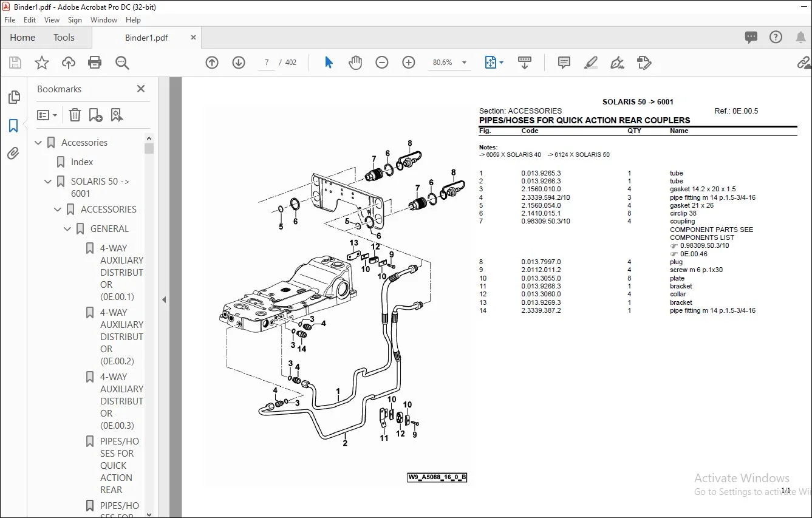Screen dimensions: 812x518
Task: Open the notifications bell
Action: click(800, 38)
